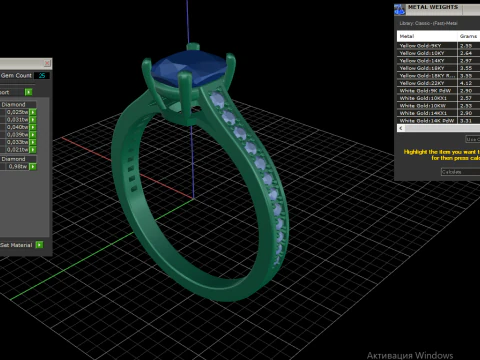480x360 pixels.
Task: Click the green arrow beside 0,031tw
Action: coord(33,120)
